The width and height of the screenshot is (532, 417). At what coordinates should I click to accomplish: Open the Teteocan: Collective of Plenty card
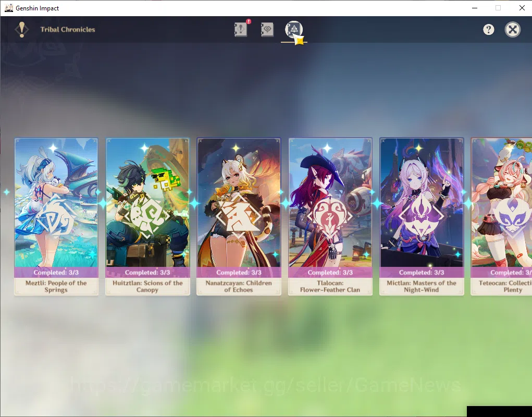pos(501,216)
